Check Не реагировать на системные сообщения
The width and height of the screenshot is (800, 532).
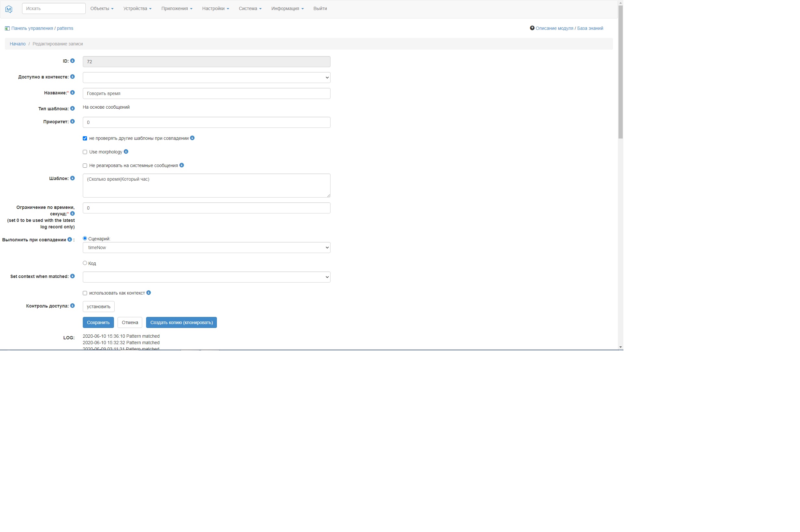pos(85,165)
